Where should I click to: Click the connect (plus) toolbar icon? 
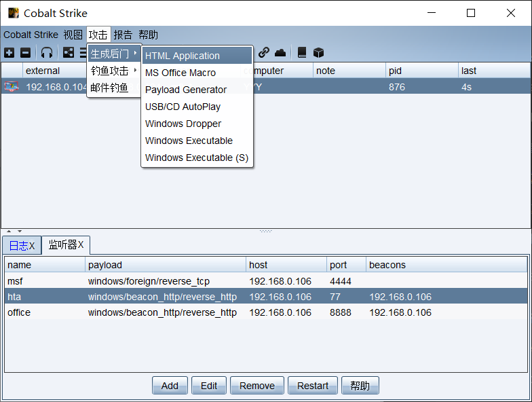9,52
